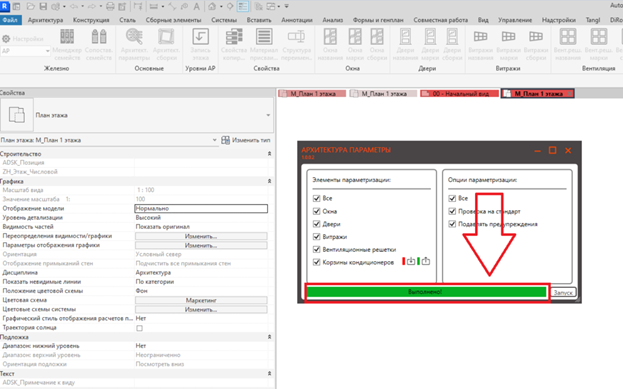
Task: Click the Save icon in quick access toolbar
Action: pos(43,6)
